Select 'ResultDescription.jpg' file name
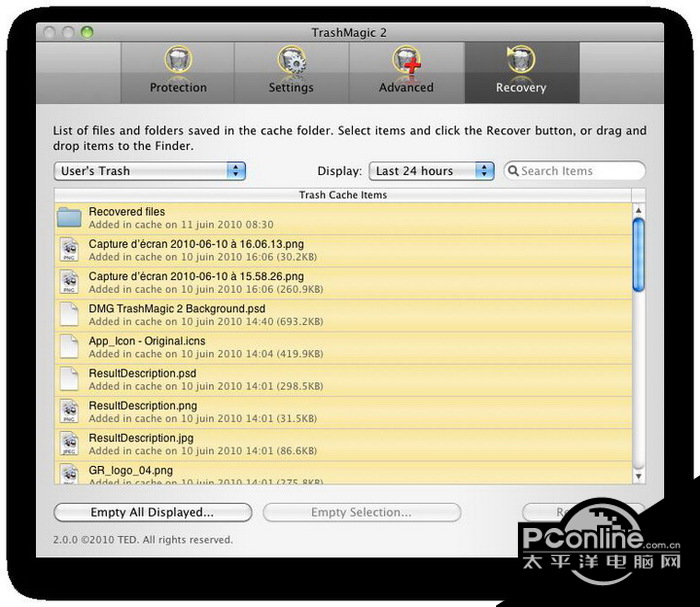 click(x=141, y=438)
